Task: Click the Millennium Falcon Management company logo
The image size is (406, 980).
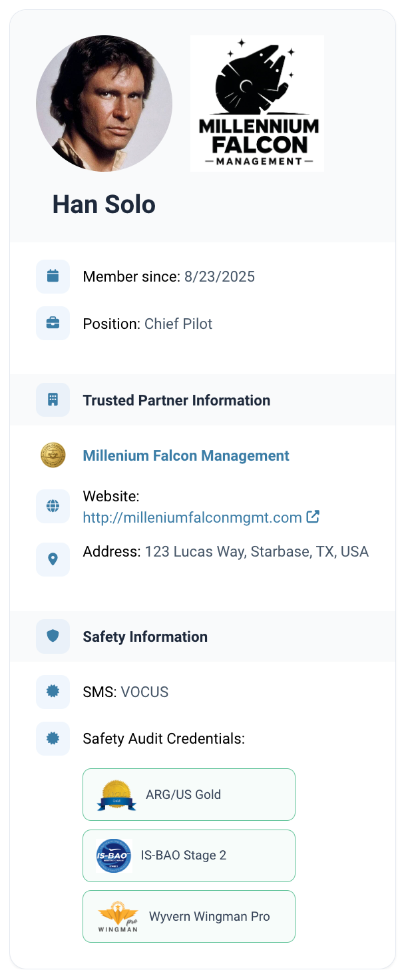Action: (x=257, y=103)
